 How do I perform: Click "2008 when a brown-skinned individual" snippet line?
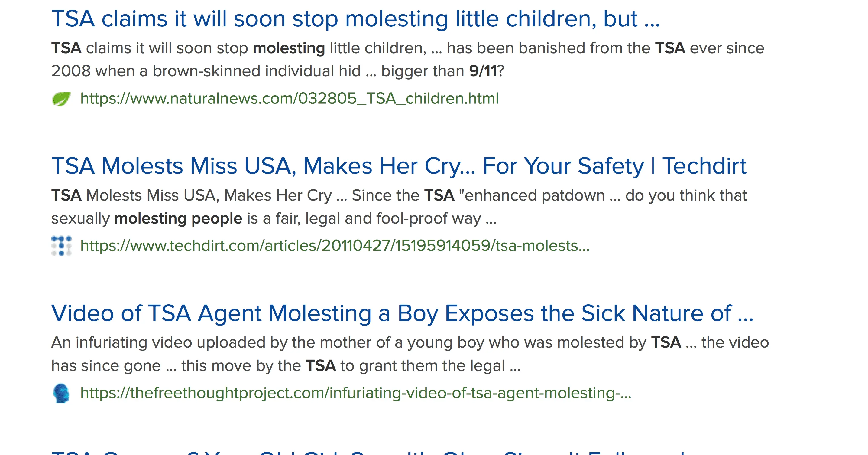click(x=206, y=71)
